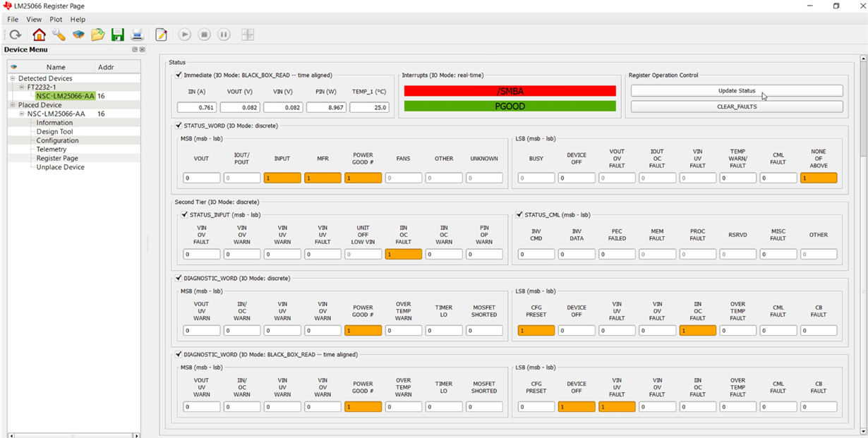The width and height of the screenshot is (868, 438).
Task: Open a file with the folder icon
Action: (x=97, y=35)
